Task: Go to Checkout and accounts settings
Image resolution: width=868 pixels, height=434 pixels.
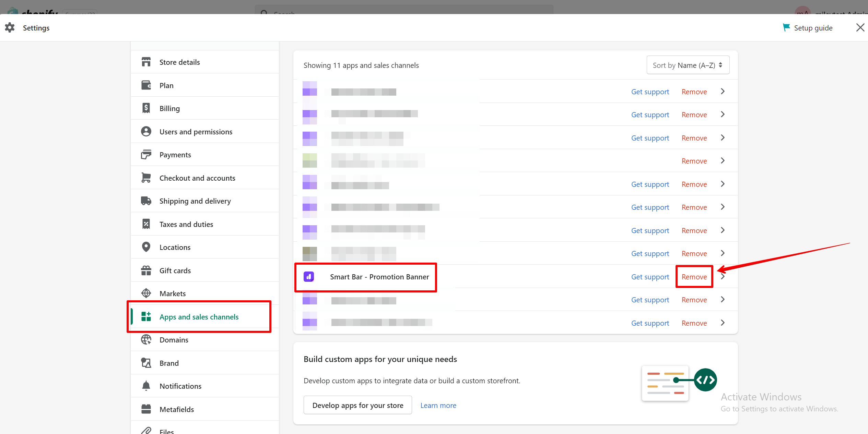Action: click(x=197, y=178)
